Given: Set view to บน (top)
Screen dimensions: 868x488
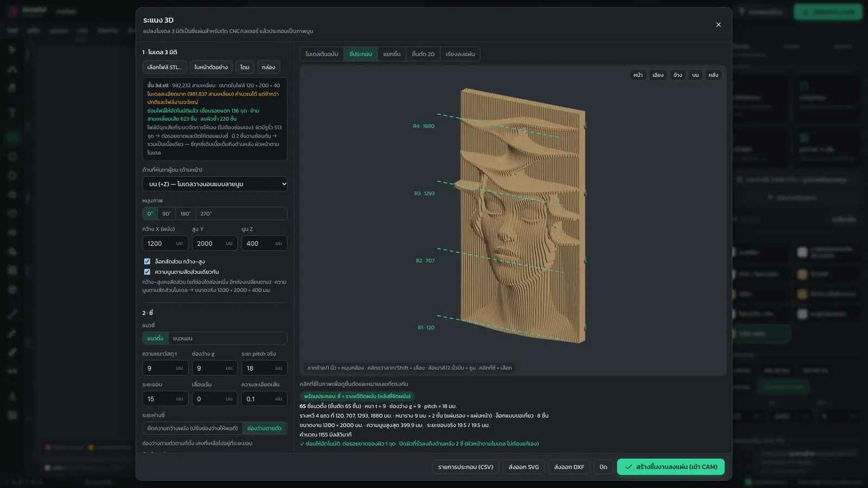Looking at the screenshot, I should coord(695,75).
